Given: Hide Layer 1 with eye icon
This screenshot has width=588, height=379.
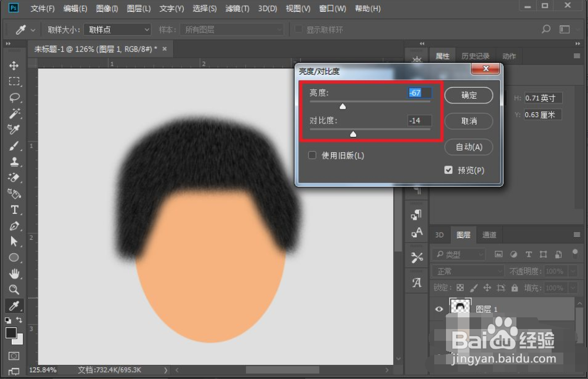Looking at the screenshot, I should (x=439, y=308).
